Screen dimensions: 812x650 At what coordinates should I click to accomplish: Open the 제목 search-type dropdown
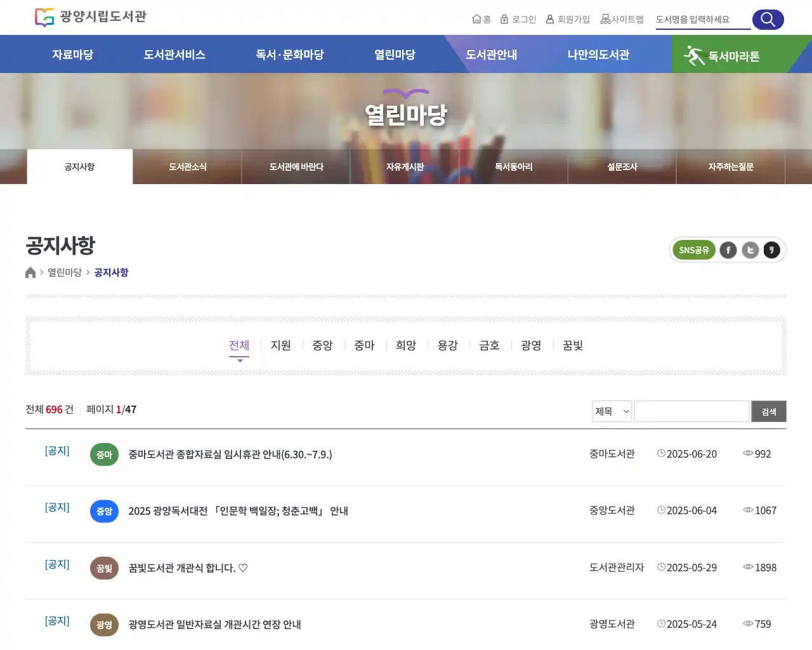coord(612,411)
